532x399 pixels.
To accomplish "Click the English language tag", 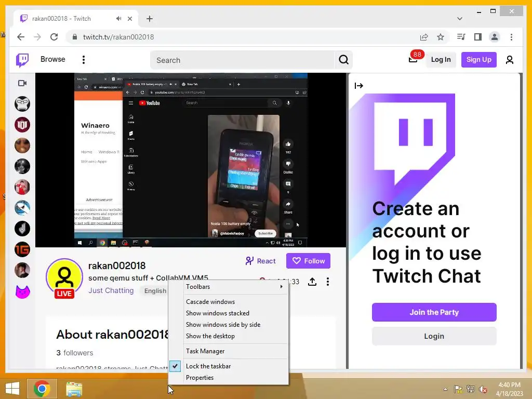I will click(x=155, y=291).
